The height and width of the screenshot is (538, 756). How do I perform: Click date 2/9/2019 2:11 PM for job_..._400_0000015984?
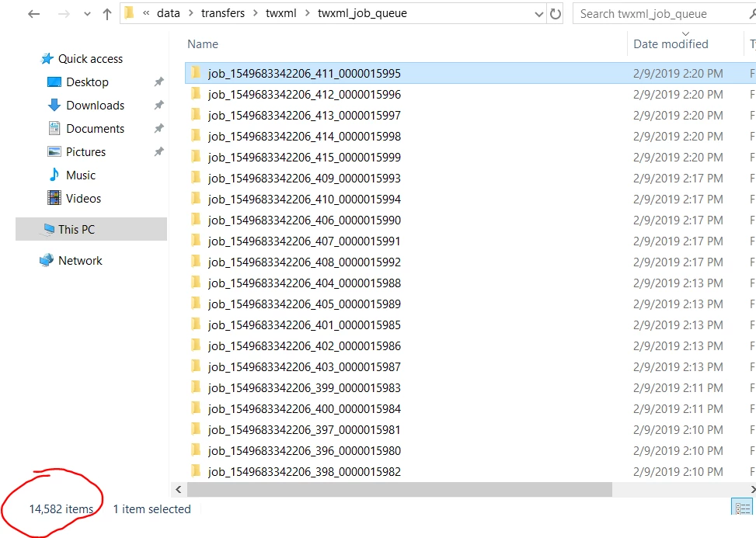point(678,409)
